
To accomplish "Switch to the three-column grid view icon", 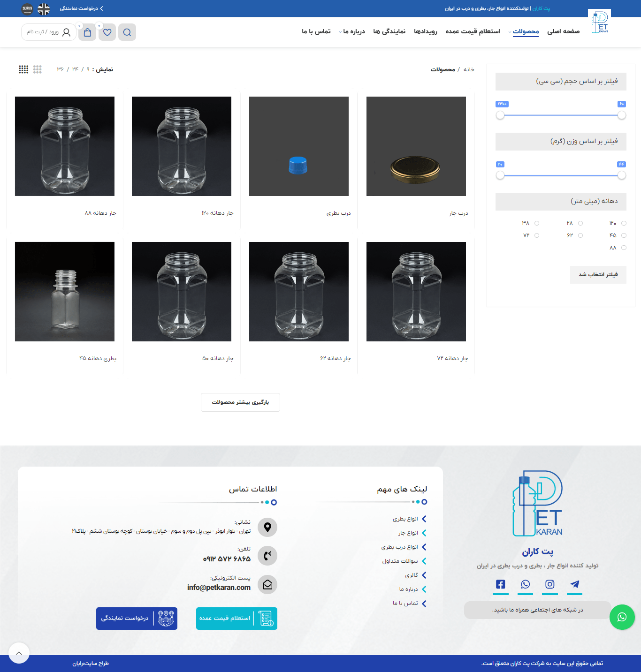I will (38, 69).
